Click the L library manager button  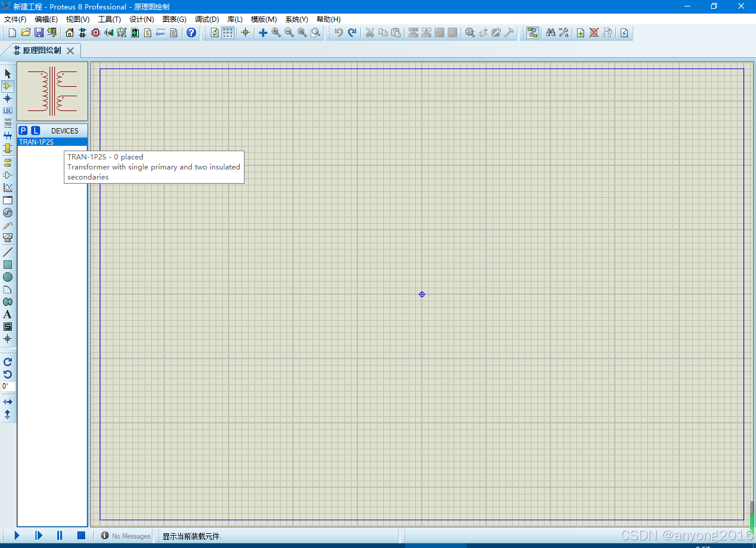click(35, 131)
